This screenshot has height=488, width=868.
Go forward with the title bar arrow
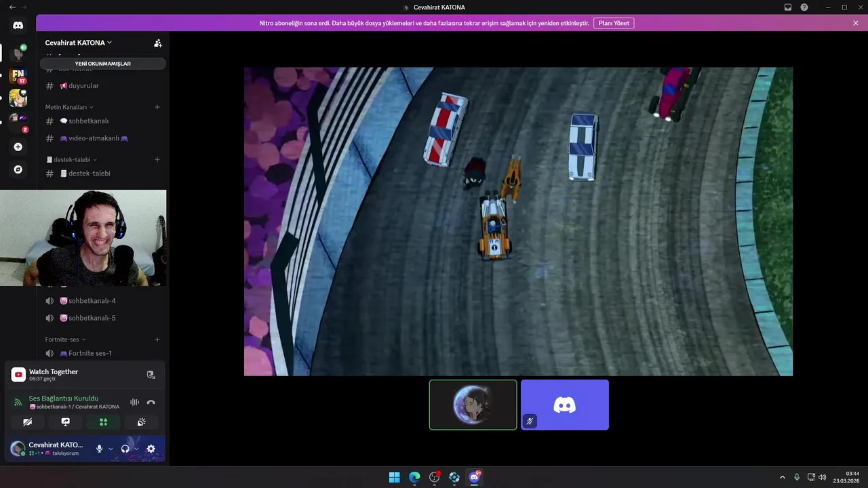[24, 7]
